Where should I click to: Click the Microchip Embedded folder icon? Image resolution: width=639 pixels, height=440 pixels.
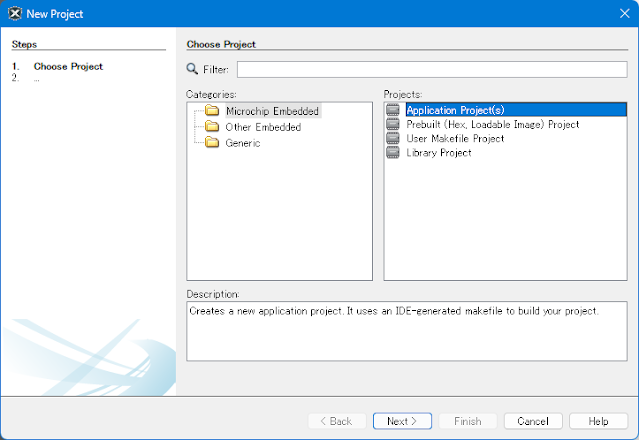[212, 110]
